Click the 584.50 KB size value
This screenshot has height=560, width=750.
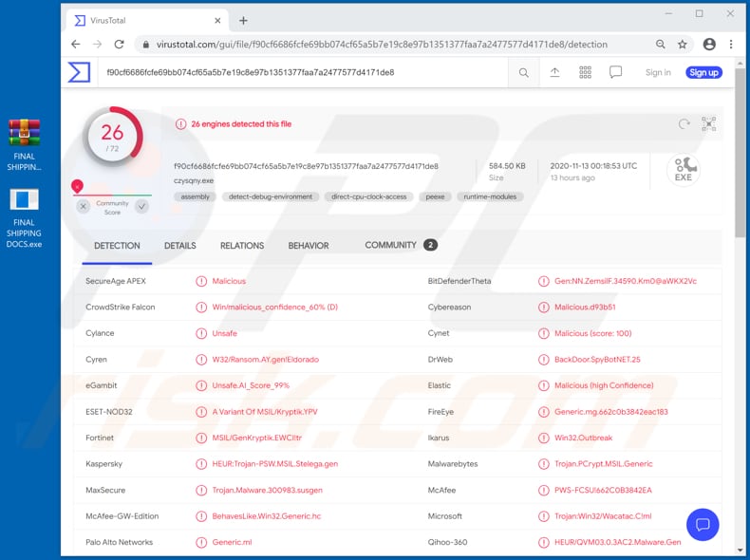click(x=507, y=166)
